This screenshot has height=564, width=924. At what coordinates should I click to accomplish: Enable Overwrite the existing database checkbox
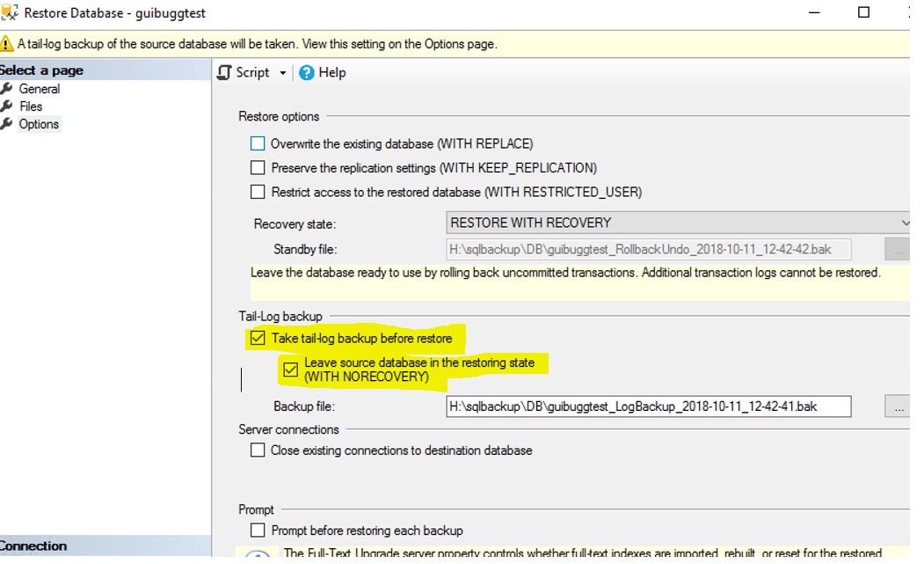(258, 143)
